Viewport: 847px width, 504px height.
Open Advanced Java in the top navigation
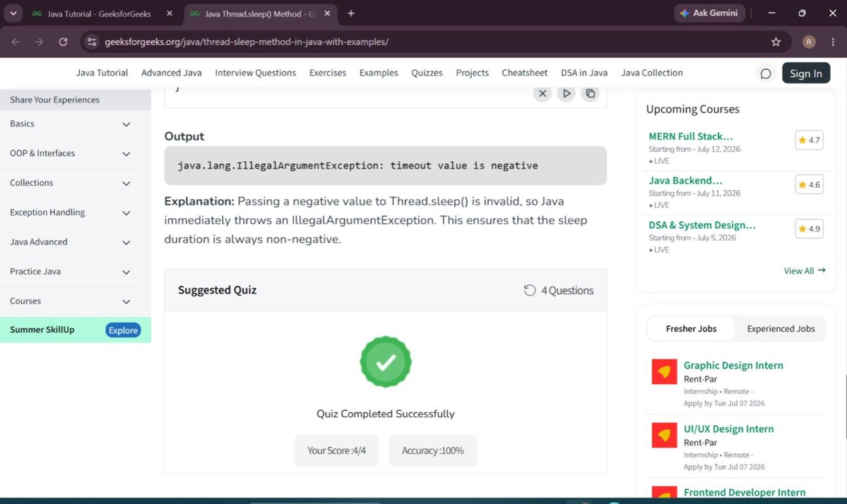point(171,73)
